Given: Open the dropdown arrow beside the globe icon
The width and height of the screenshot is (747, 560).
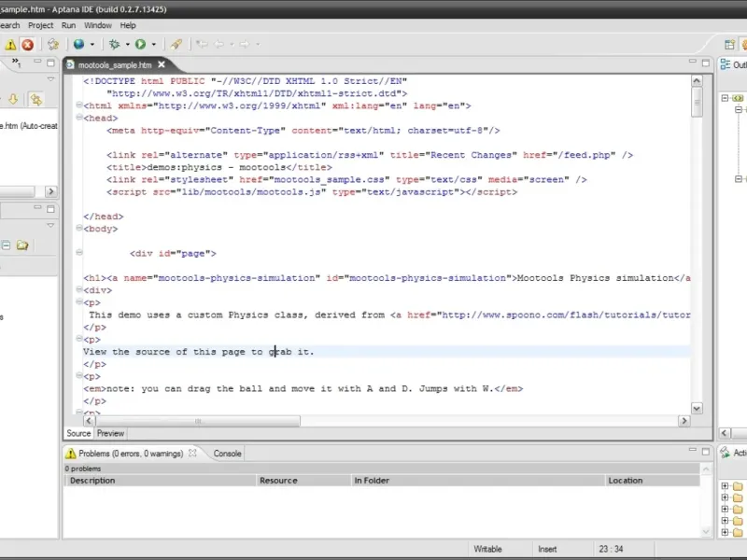Looking at the screenshot, I should click(92, 45).
